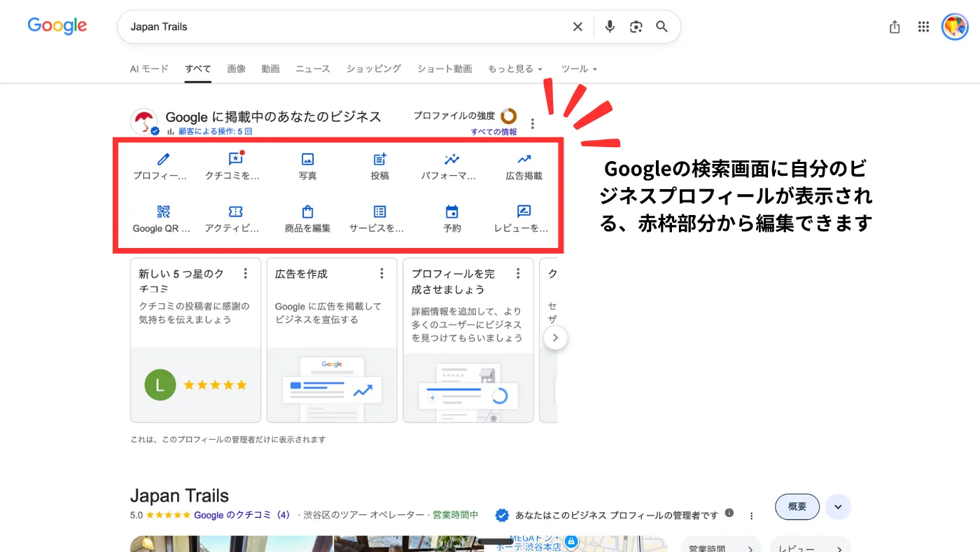
Task: Clear the search box text
Action: tap(577, 27)
